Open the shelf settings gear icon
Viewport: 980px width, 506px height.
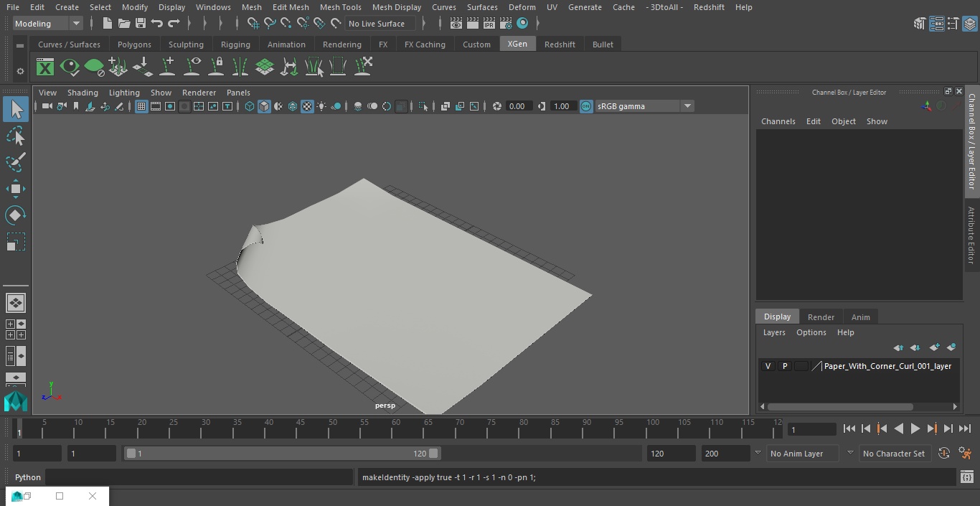[x=20, y=70]
